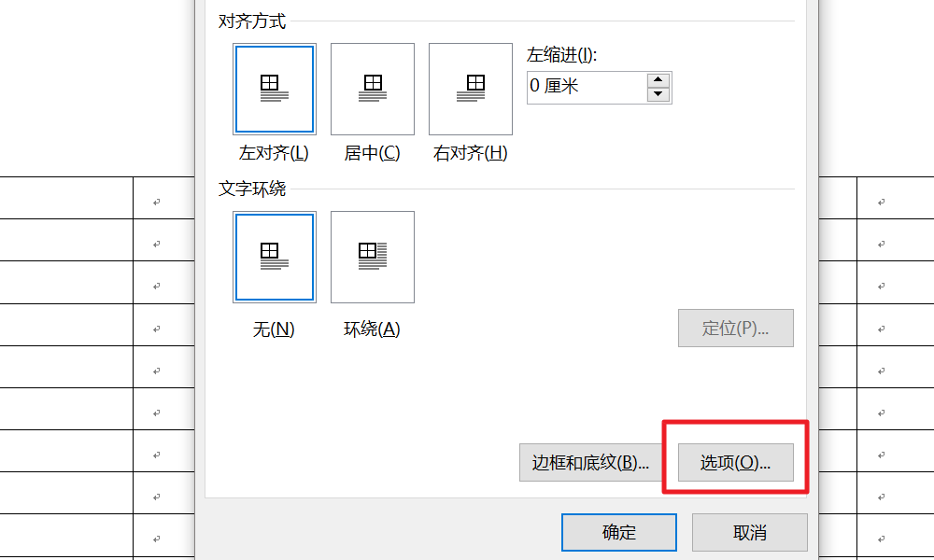934x560 pixels.
Task: Choose around text wrapping icon
Action: pos(373,257)
